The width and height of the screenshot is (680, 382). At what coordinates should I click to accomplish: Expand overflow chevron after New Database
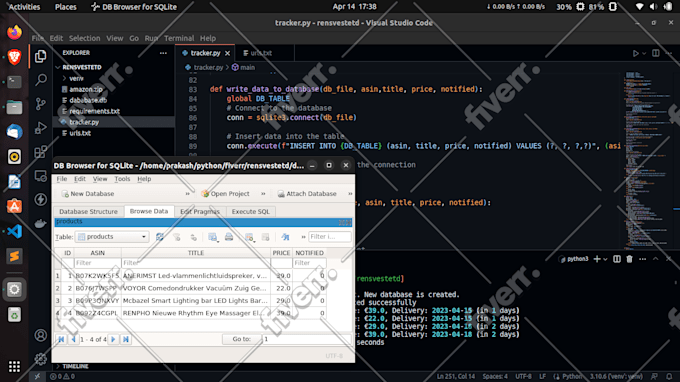[187, 194]
